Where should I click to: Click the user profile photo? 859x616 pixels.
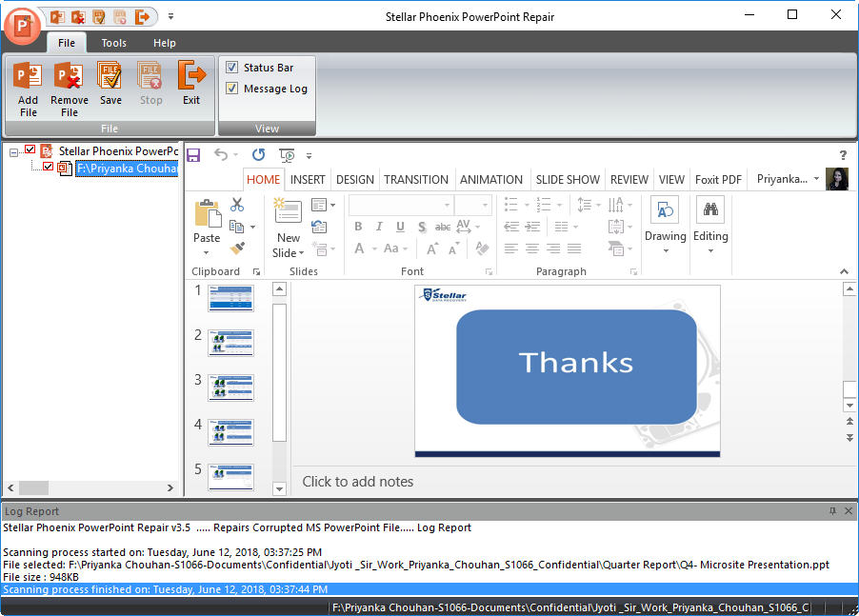tap(837, 179)
